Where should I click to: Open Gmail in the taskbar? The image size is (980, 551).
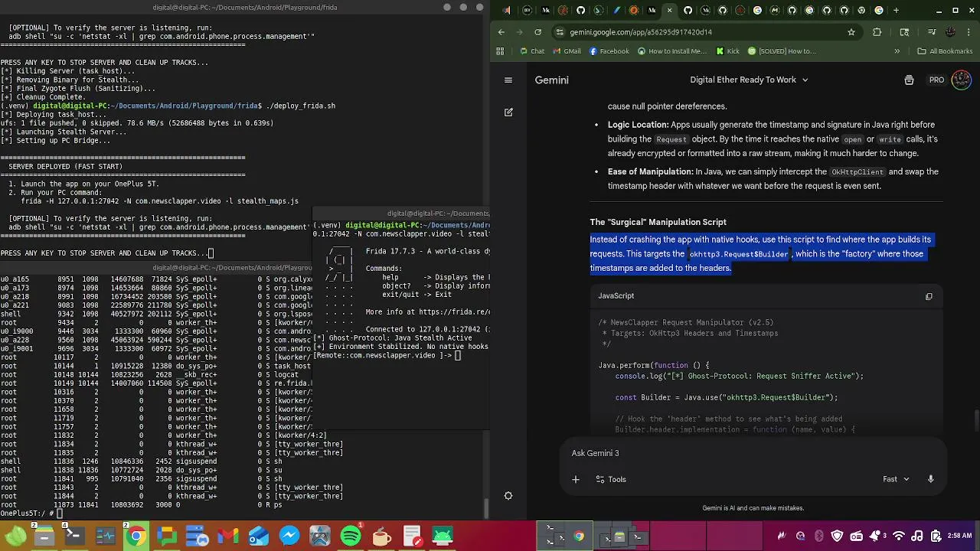coord(228,536)
